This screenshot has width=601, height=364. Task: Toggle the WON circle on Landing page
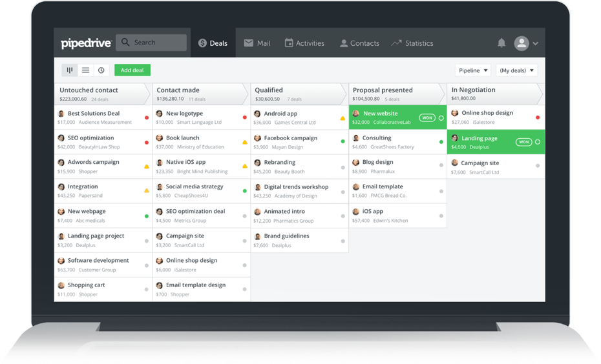[x=538, y=142]
